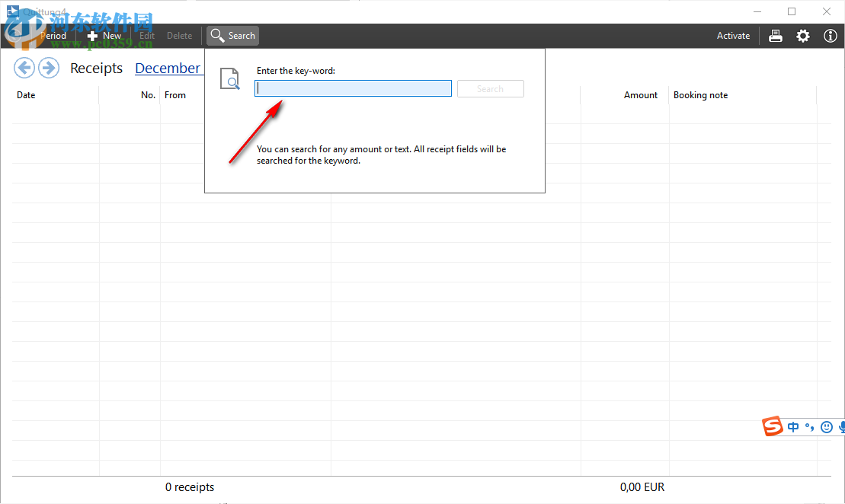The width and height of the screenshot is (845, 504).
Task: Click the Activate link
Action: click(x=732, y=35)
